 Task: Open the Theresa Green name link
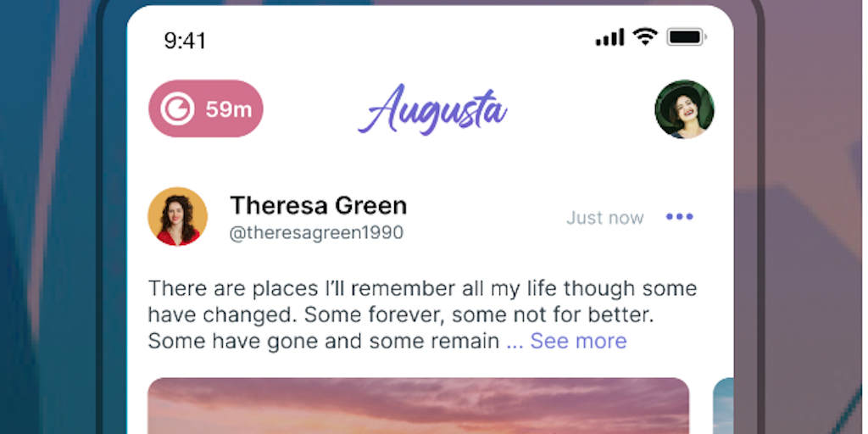click(x=319, y=205)
